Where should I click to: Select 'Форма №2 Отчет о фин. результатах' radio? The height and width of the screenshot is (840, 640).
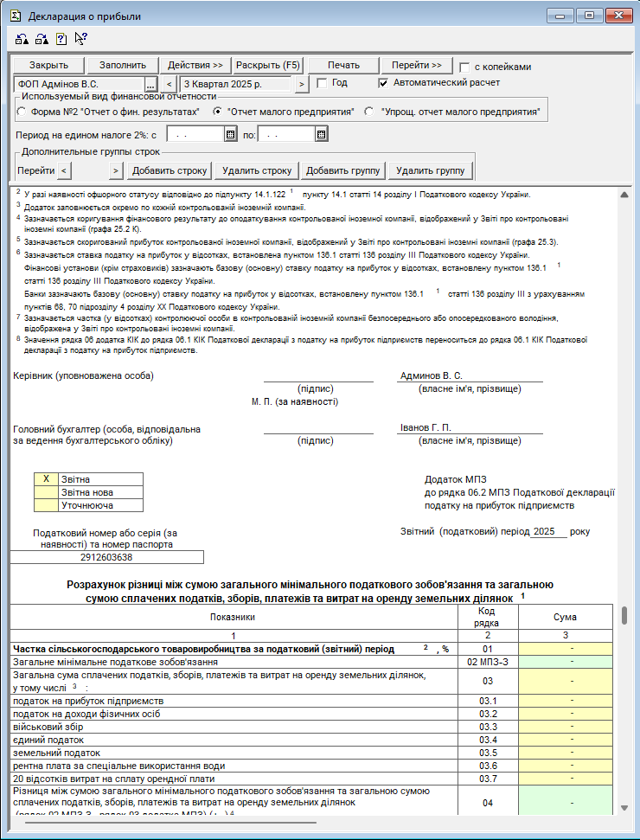[x=22, y=112]
